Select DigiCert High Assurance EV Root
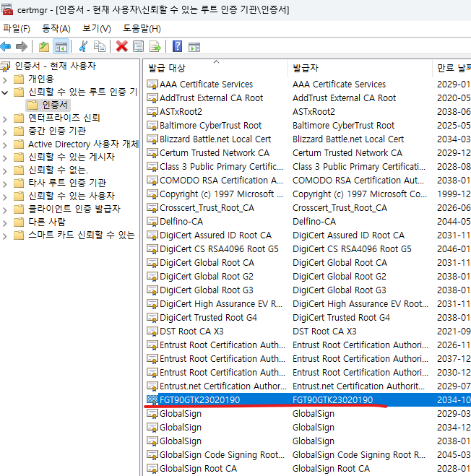This screenshot has height=476, width=471. [x=308, y=304]
